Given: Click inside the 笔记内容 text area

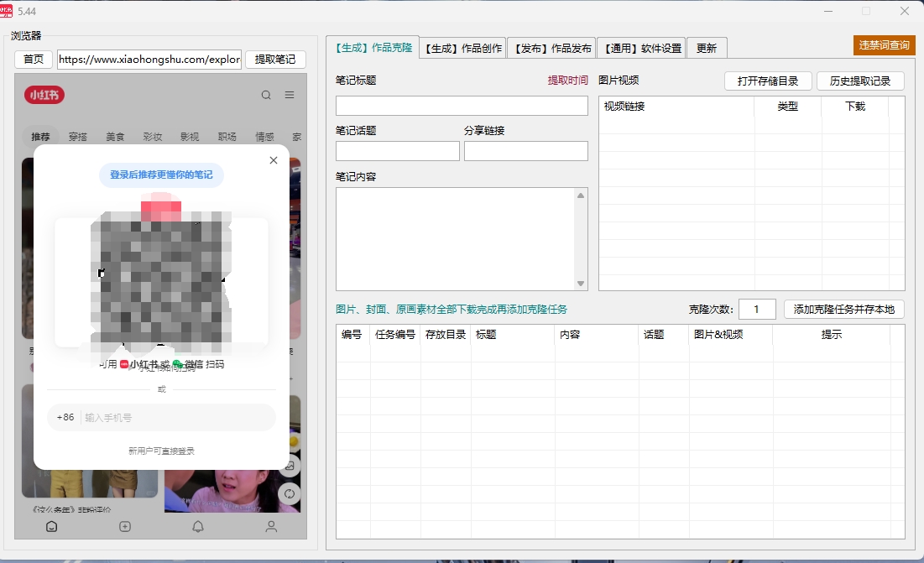Looking at the screenshot, I should [x=456, y=239].
